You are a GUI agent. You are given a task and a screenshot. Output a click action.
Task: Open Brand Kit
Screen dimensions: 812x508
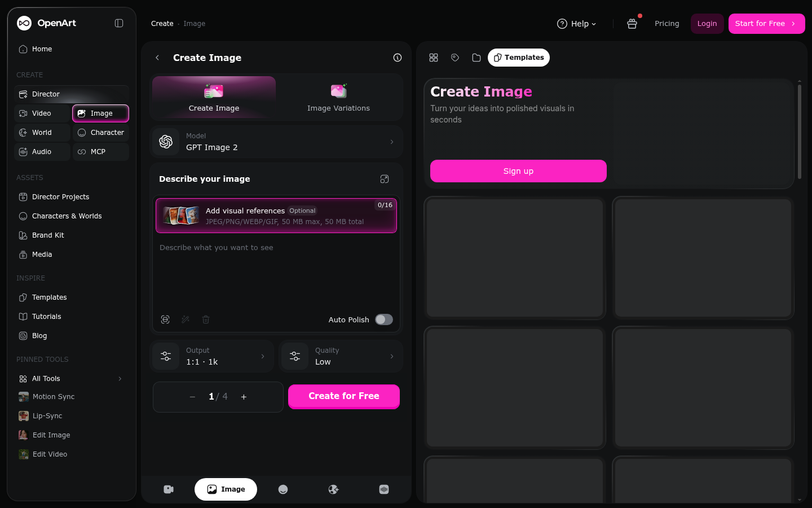72,235
